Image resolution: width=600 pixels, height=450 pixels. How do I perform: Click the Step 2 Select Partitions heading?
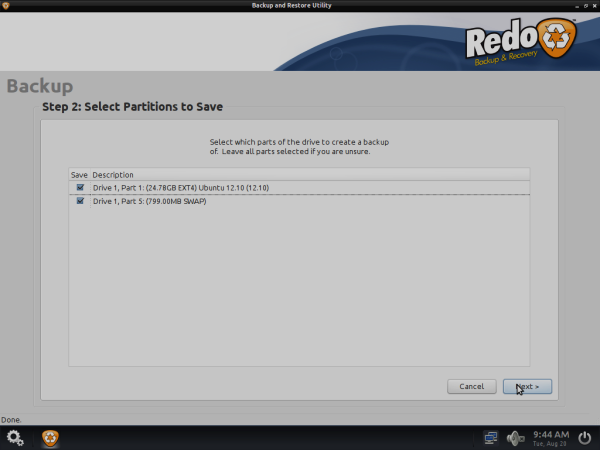coord(132,106)
